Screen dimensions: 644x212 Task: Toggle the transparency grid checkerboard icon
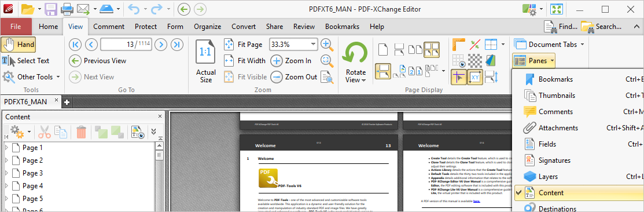tap(475, 60)
